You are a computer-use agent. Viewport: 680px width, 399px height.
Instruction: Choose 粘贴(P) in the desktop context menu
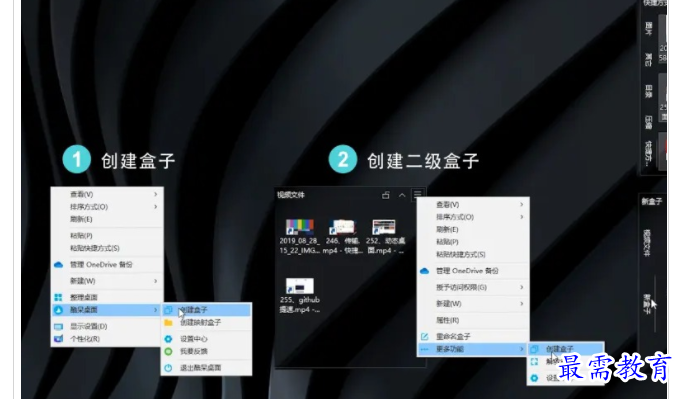[107, 235]
